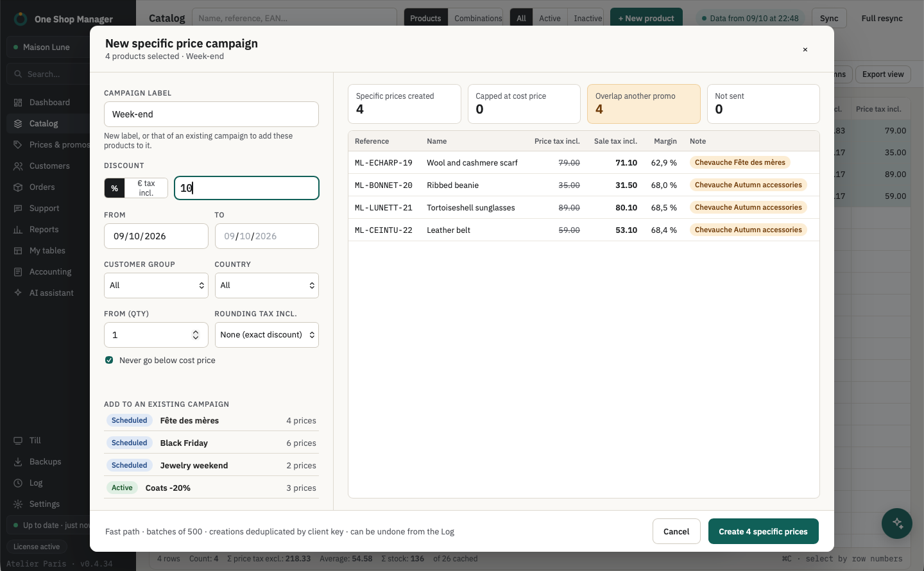Click the Settings gear icon

18,504
